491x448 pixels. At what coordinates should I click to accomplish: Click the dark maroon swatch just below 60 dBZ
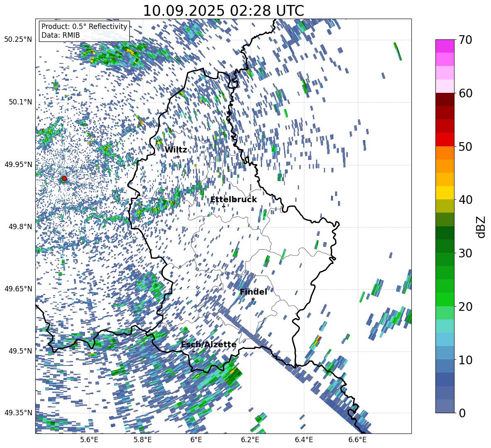tap(445, 99)
